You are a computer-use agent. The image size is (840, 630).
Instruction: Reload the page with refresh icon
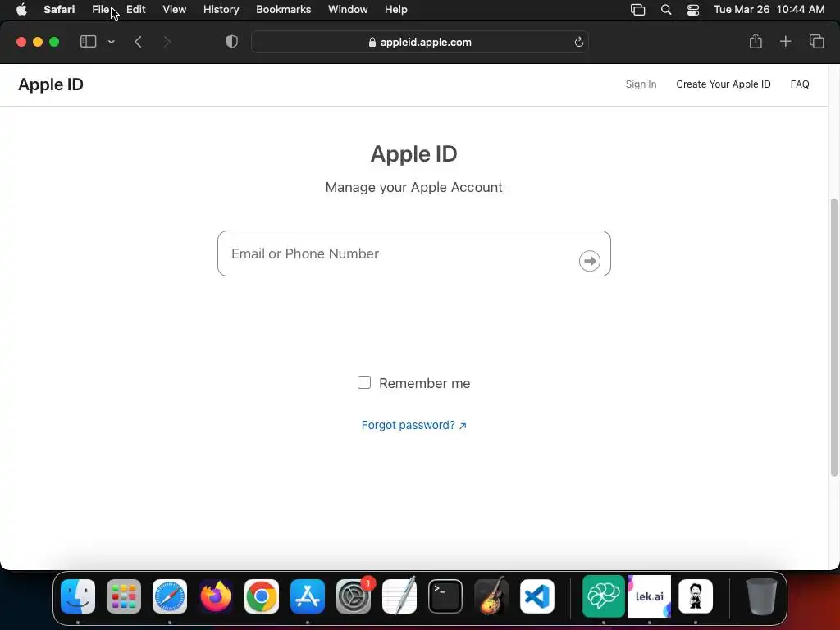578,43
